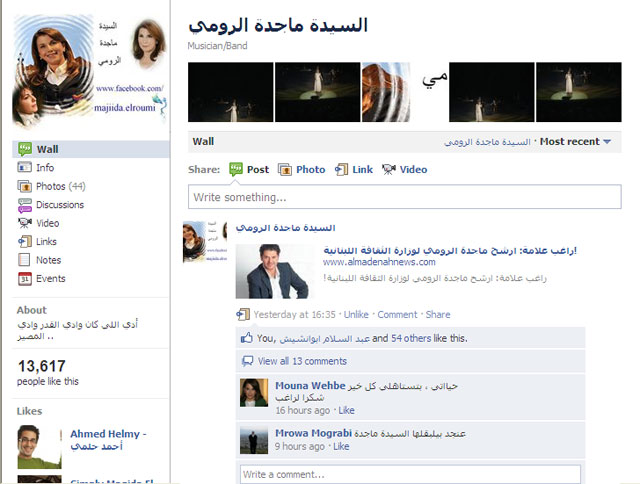Like Mouna Wehbe's comment
Image resolution: width=640 pixels, height=484 pixels.
(346, 411)
